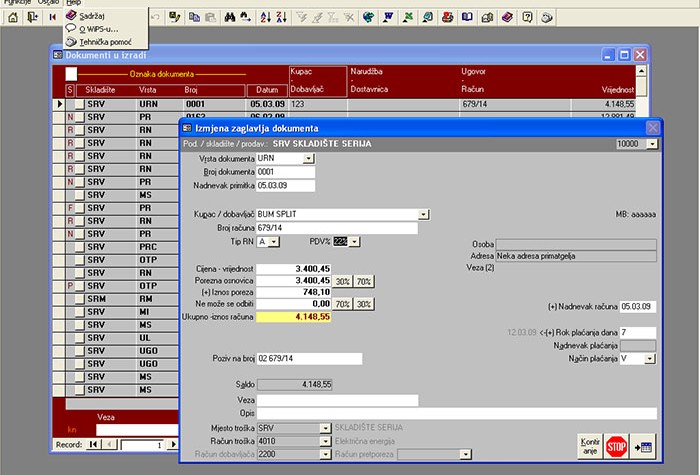Click the binoculars find icon
700x475 pixels.
click(229, 17)
